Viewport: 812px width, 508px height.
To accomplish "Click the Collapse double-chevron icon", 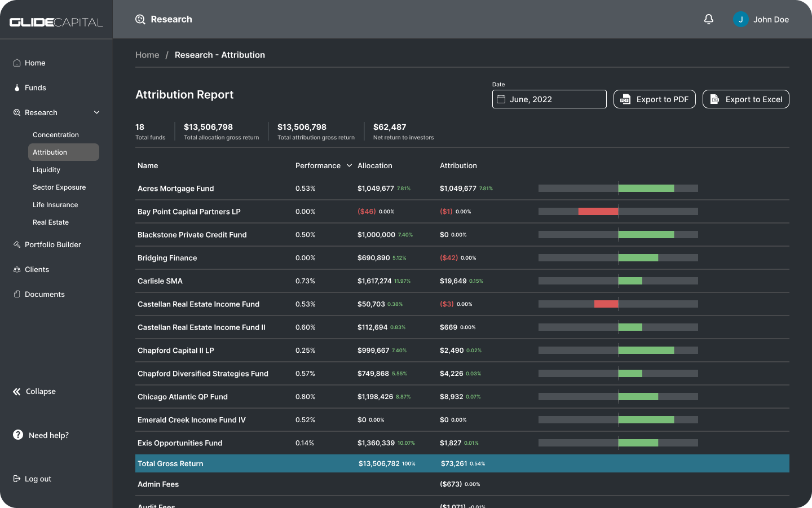I will tap(17, 391).
